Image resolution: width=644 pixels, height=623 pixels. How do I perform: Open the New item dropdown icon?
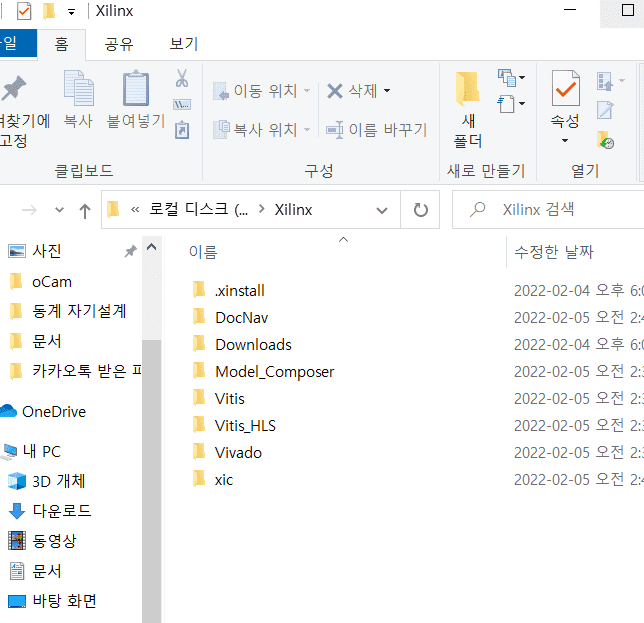click(x=511, y=78)
